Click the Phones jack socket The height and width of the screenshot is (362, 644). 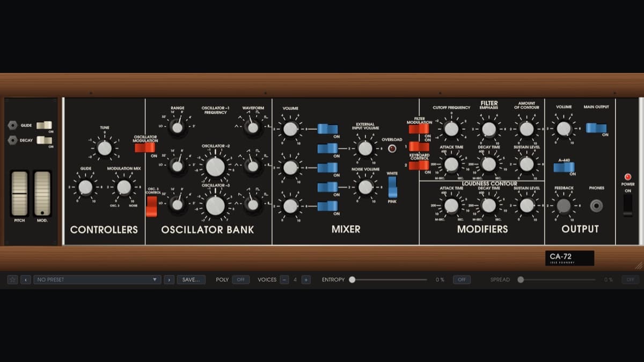pyautogui.click(x=596, y=205)
